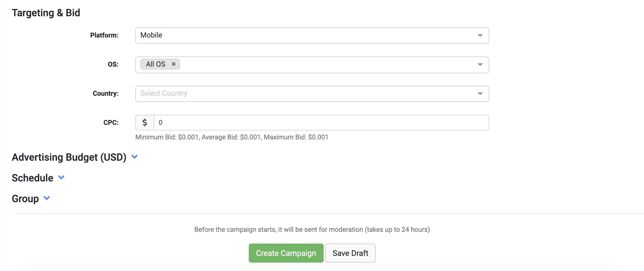Click the dollar sign icon beside CPC
The width and height of the screenshot is (644, 271).
click(x=145, y=123)
